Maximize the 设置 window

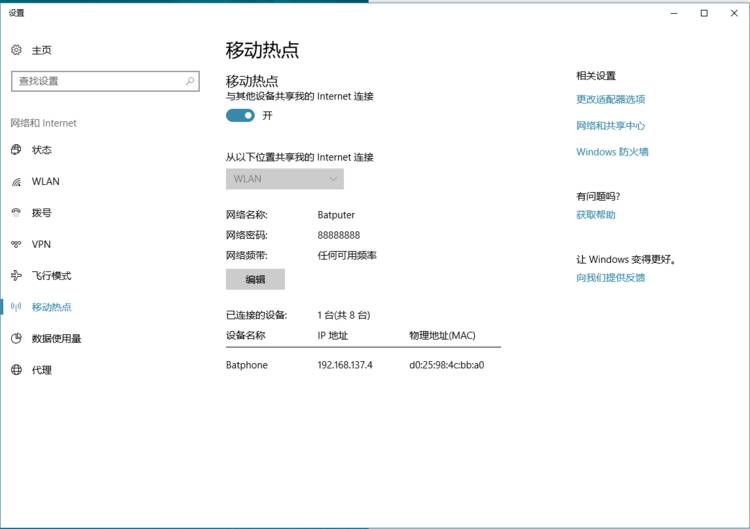click(704, 13)
